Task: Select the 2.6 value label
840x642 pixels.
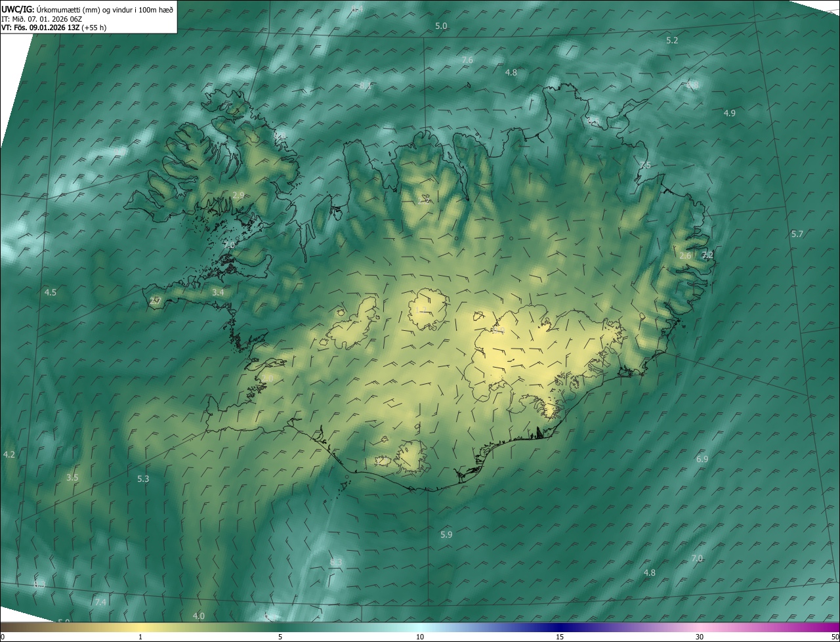Action: point(685,256)
